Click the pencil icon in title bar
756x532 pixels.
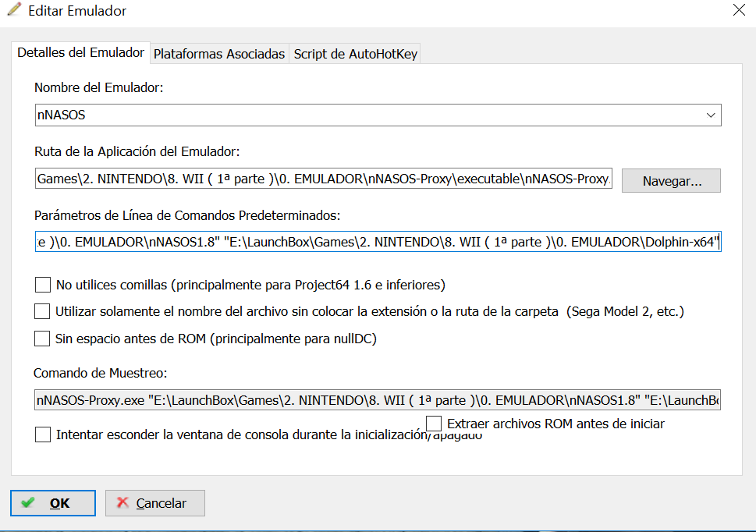(x=13, y=9)
